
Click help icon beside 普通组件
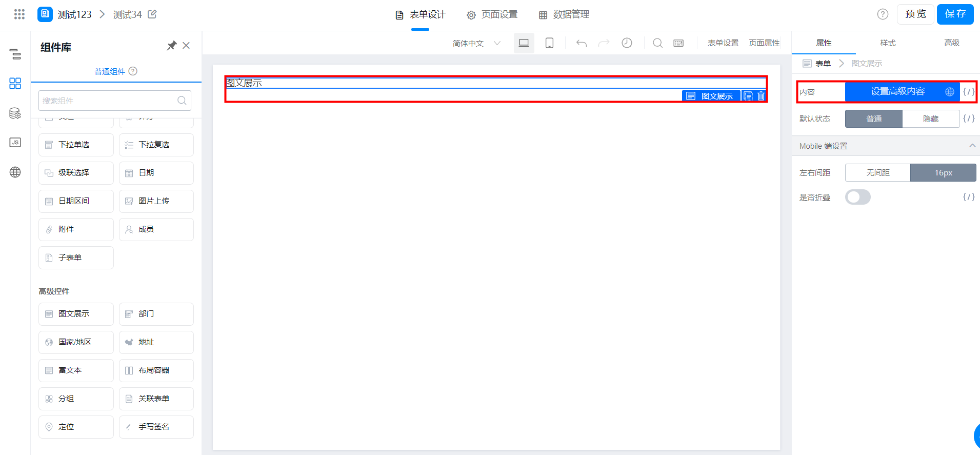click(133, 71)
